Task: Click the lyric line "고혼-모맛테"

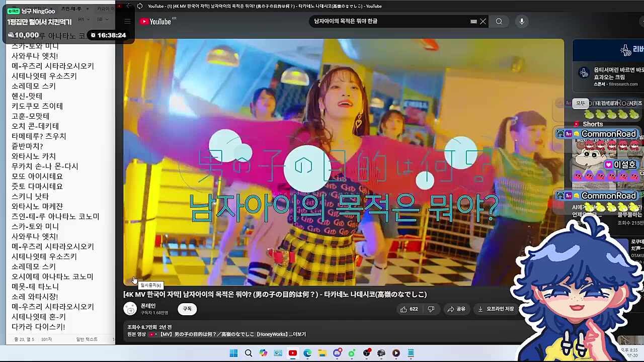Action: pos(31,116)
